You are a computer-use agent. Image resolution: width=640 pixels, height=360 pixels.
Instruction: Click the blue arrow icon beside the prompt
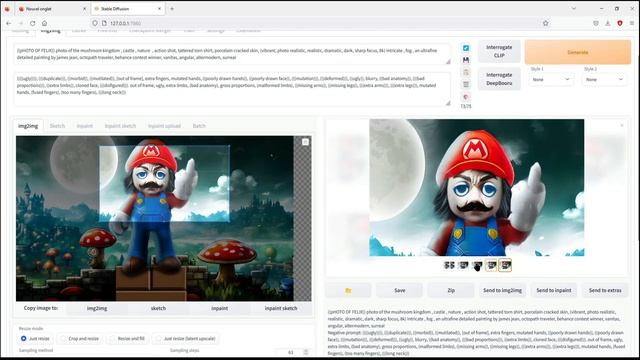pyautogui.click(x=466, y=48)
